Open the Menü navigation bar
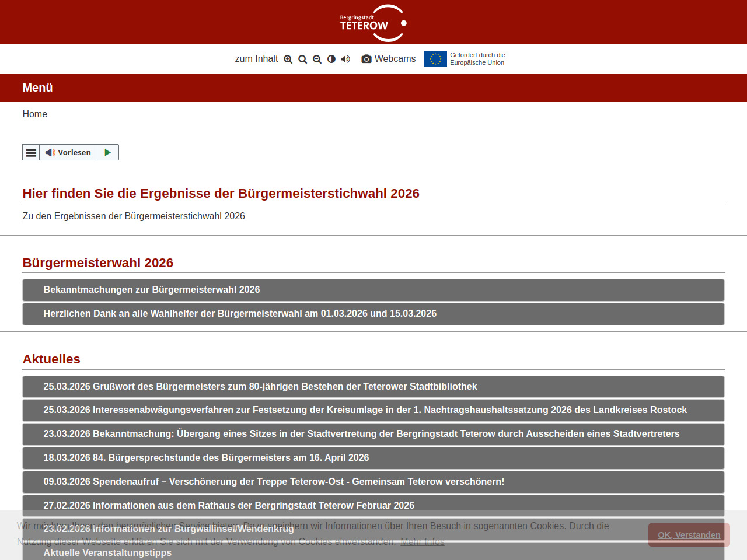This screenshot has width=747, height=560. (x=37, y=87)
